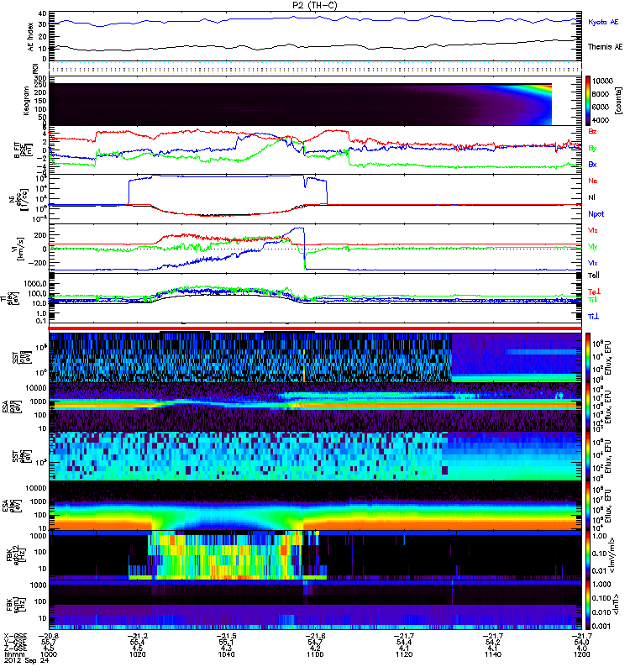
Task: Click the FBK nT color bar
Action: pos(587,605)
